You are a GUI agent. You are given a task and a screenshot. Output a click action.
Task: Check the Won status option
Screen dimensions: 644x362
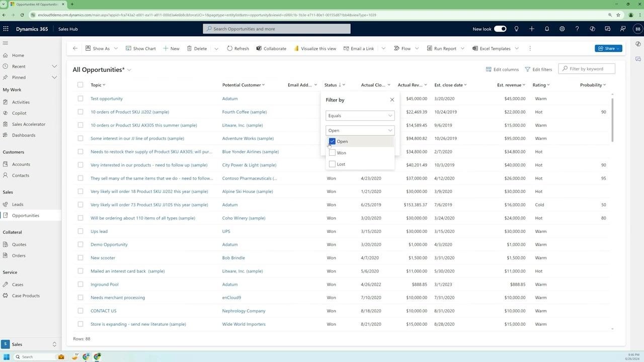[x=332, y=153]
